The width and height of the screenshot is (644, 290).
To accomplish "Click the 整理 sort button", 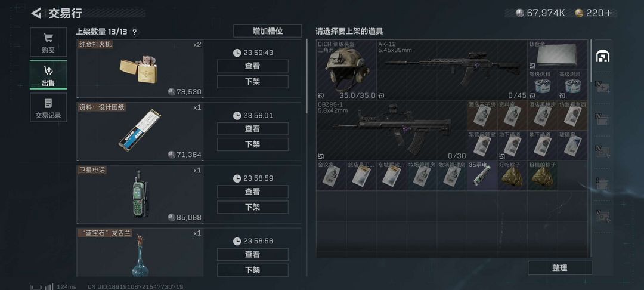I will tap(560, 268).
